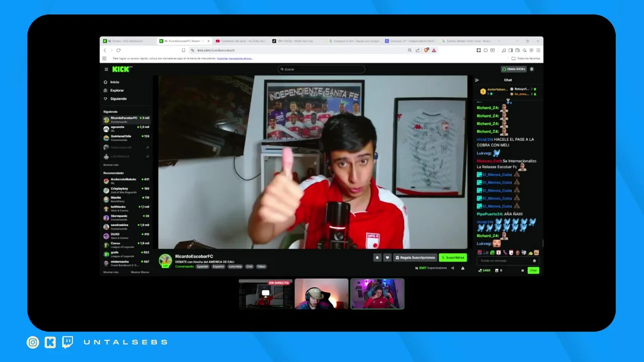Click the share icon under the stream
The width and height of the screenshot is (644, 362).
[452, 268]
